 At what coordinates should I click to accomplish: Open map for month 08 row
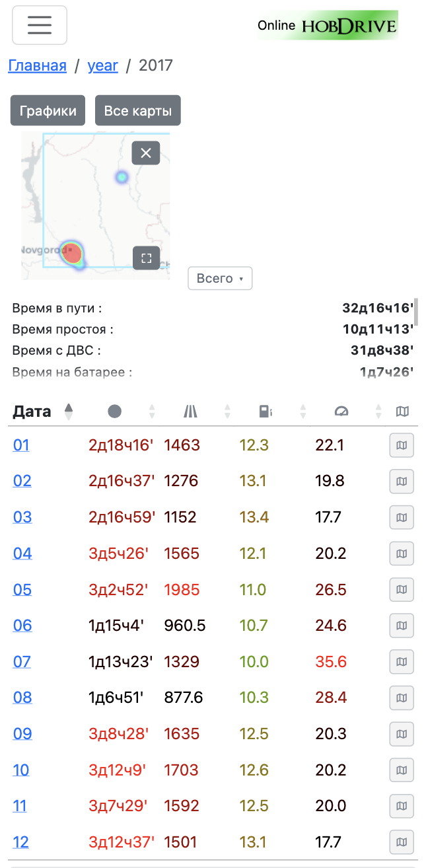click(x=402, y=698)
